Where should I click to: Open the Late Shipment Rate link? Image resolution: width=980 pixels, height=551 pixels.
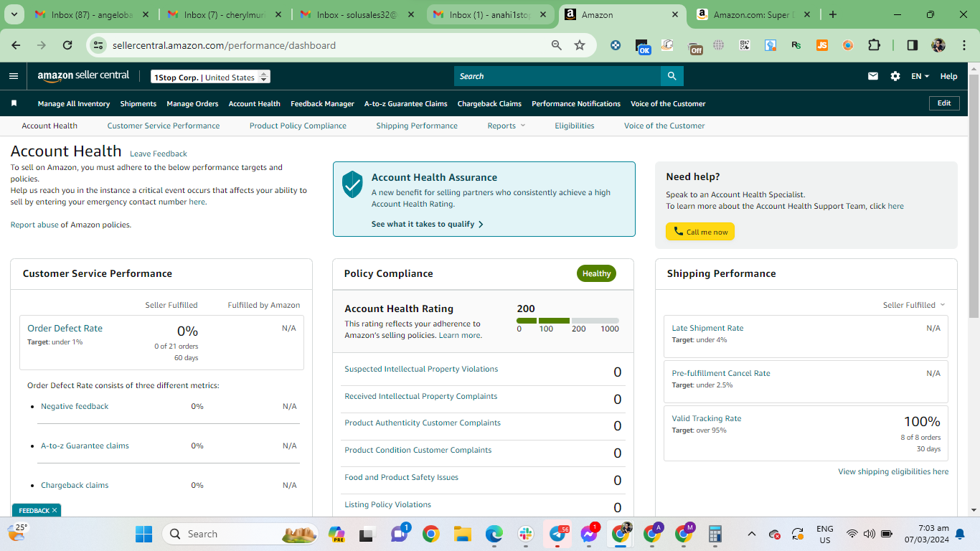(707, 328)
